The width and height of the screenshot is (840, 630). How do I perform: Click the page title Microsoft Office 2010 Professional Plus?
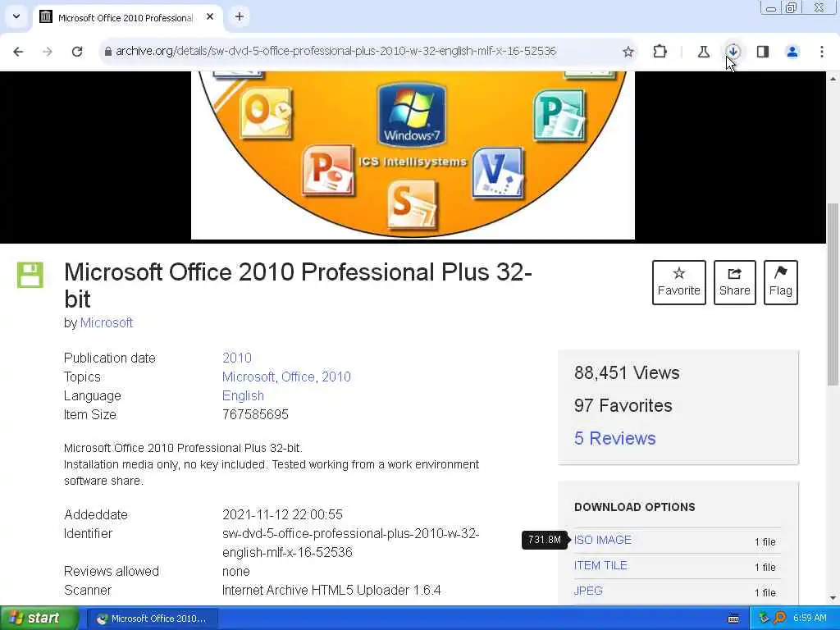pyautogui.click(x=298, y=285)
